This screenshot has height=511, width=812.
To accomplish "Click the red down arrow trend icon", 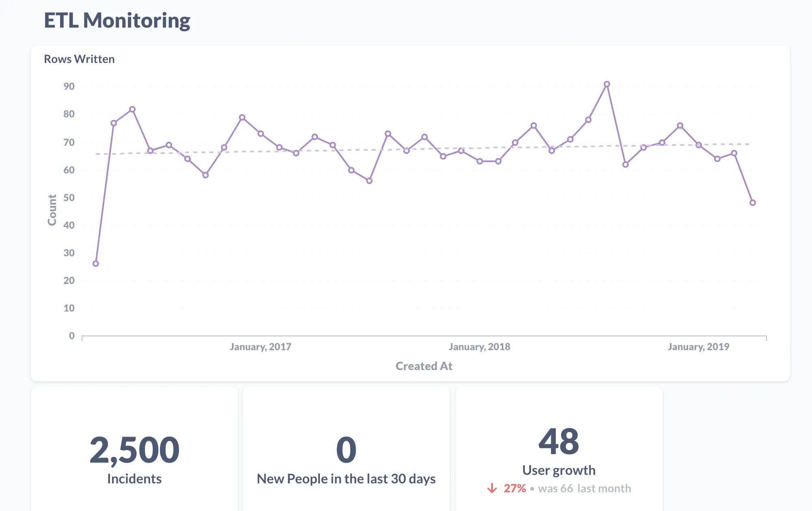I will tap(492, 488).
